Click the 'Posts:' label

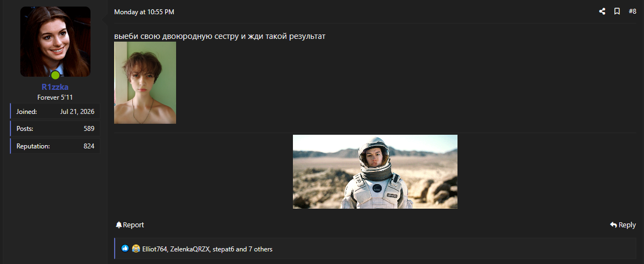coord(25,129)
